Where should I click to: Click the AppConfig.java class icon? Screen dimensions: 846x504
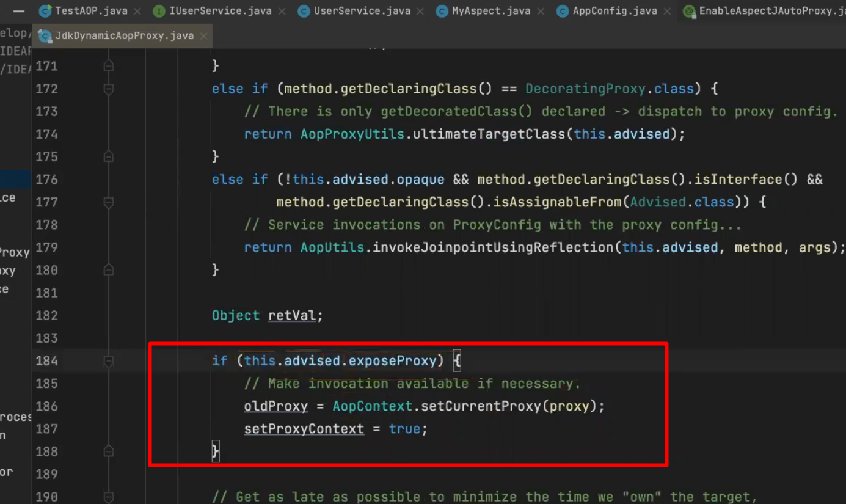coord(563,11)
